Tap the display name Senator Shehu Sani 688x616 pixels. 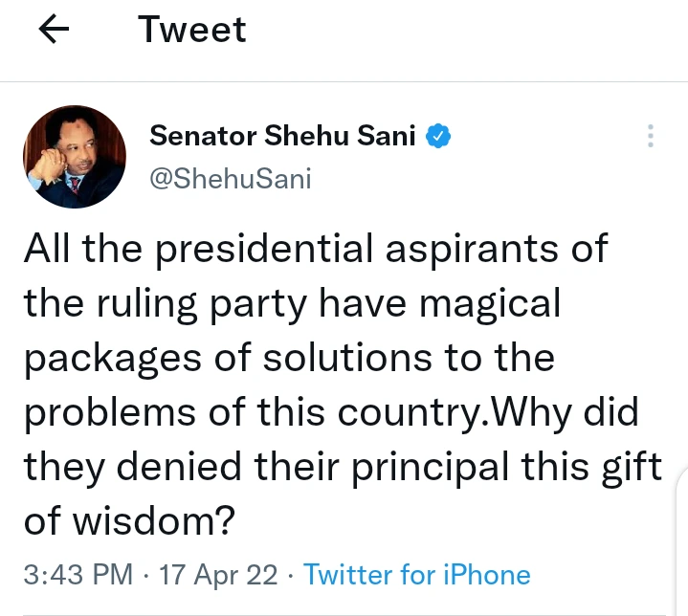[282, 137]
